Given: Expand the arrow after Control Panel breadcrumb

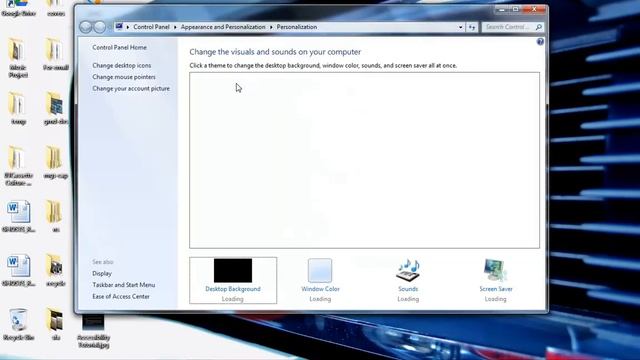Looking at the screenshot, I should 175,27.
